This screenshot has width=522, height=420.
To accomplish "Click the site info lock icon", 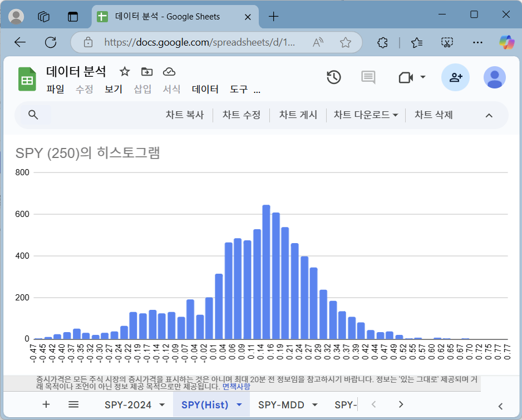I will click(x=88, y=42).
